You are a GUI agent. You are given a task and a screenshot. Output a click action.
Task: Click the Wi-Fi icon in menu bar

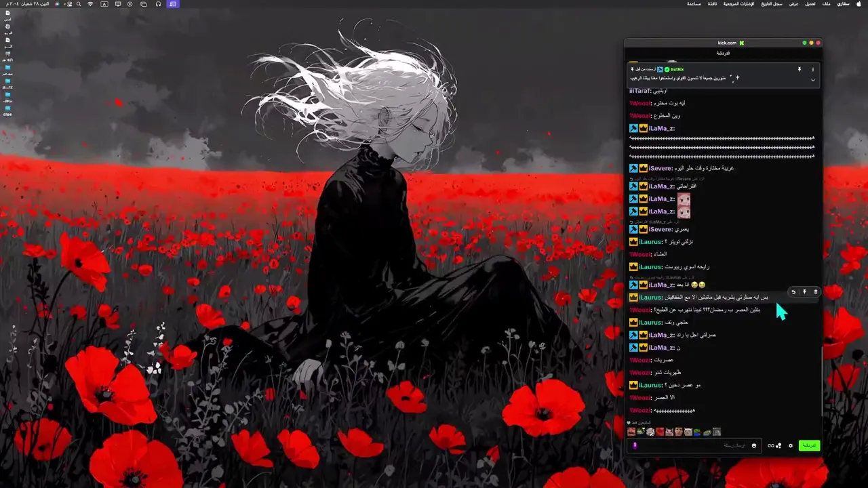point(90,4)
